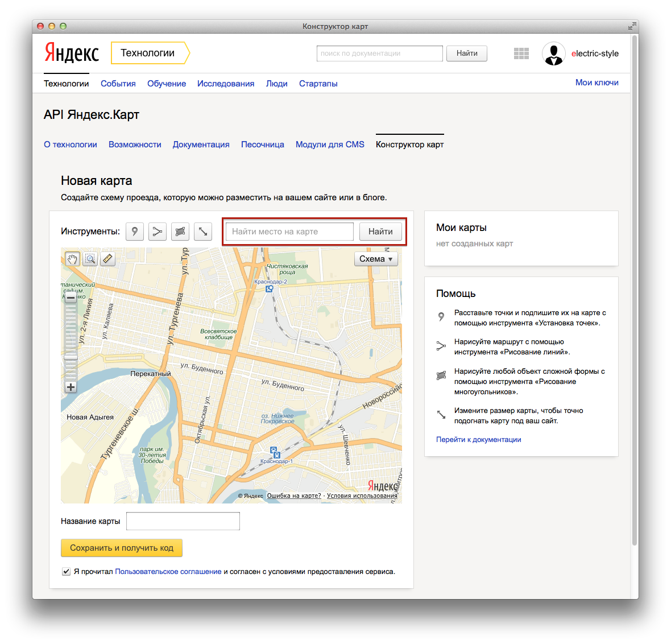This screenshot has width=671, height=644.
Task: Focus the documentation search field
Action: 380,53
